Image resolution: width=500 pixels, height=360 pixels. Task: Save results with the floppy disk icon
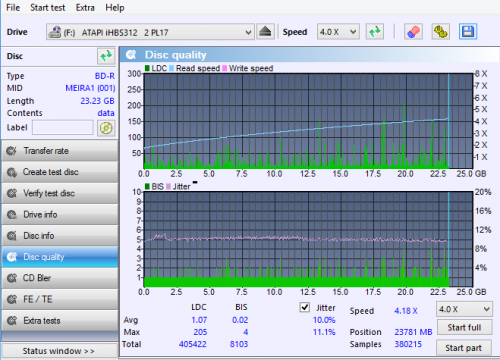click(x=468, y=32)
